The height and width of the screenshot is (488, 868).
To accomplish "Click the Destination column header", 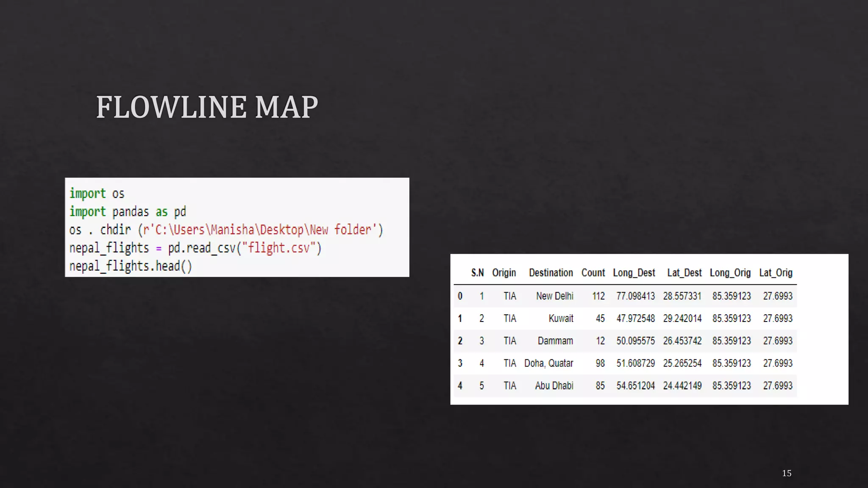I will [x=551, y=273].
